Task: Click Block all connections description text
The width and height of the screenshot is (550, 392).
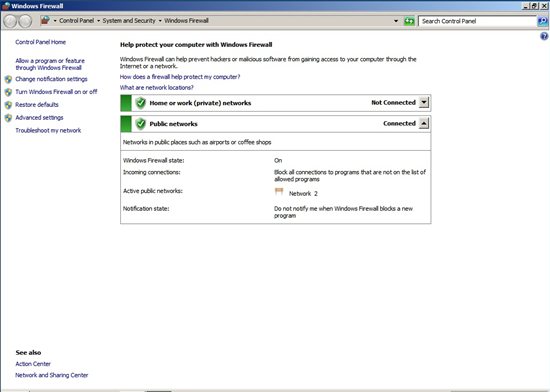Action: pos(350,176)
